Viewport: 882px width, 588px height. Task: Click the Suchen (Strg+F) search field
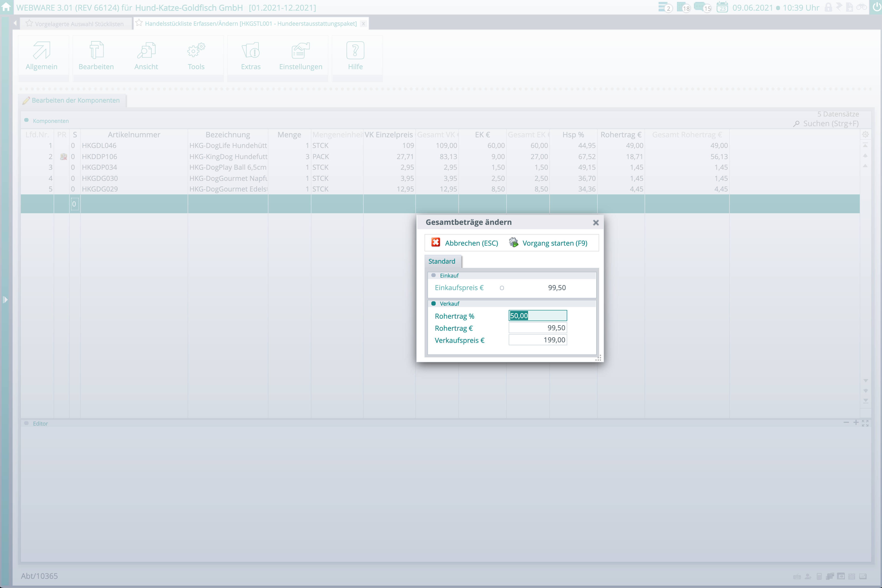tap(831, 123)
